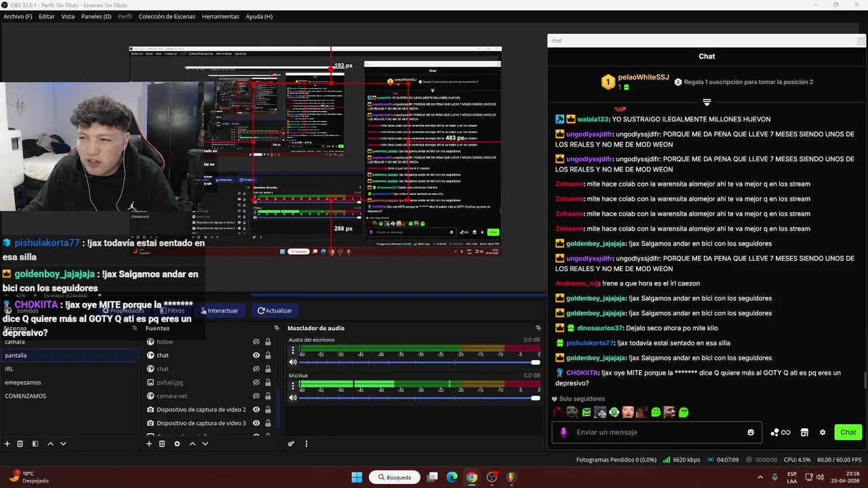Collapse the chat leaderboard header arrow

[707, 102]
